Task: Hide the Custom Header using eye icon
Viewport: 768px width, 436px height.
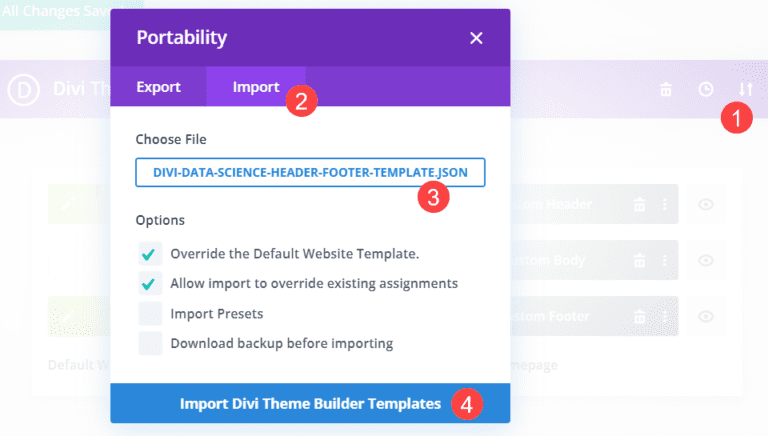Action: pyautogui.click(x=706, y=204)
